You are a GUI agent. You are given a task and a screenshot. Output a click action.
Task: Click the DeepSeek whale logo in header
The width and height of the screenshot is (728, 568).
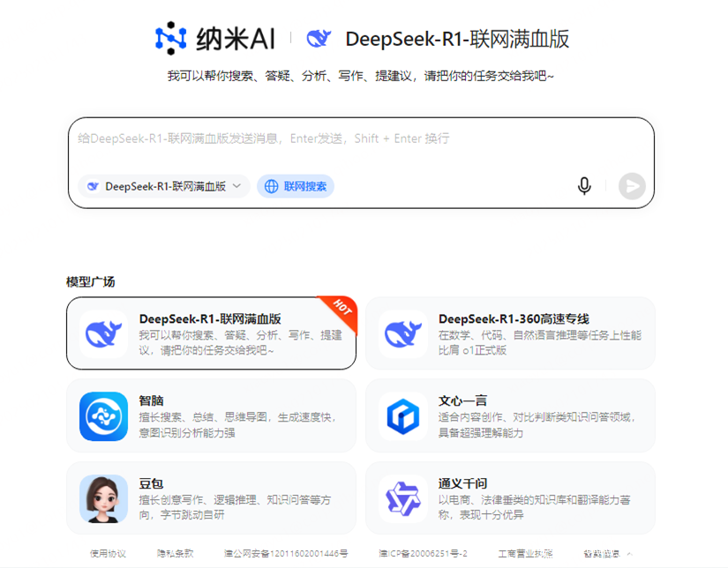click(x=319, y=39)
